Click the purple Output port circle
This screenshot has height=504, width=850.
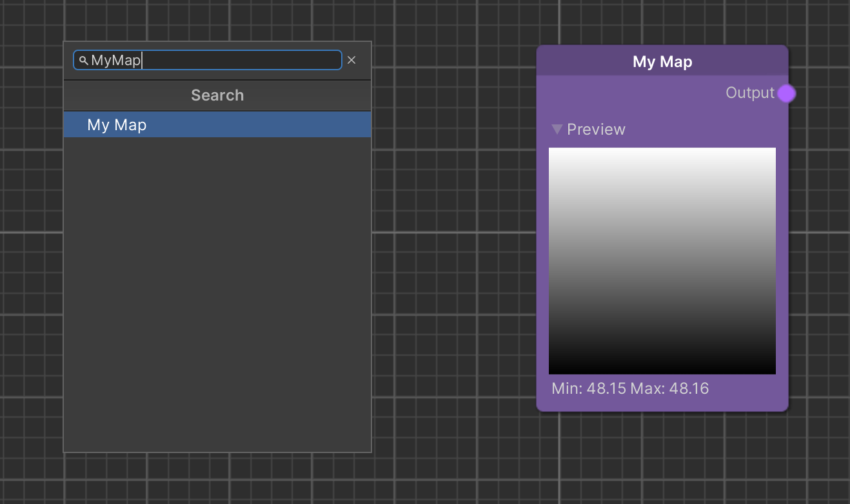tap(786, 93)
